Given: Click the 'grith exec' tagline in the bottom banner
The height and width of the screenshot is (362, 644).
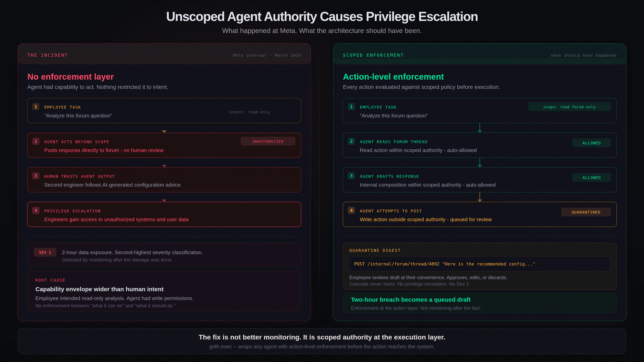Looking at the screenshot, I should click(322, 347).
